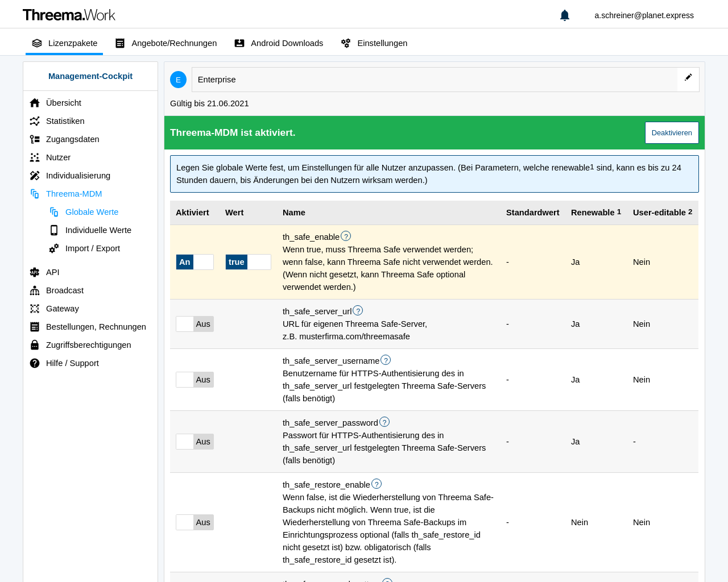This screenshot has height=582, width=728.
Task: Click 'Gültig bis 21.06.2021' text
Action: (209, 103)
